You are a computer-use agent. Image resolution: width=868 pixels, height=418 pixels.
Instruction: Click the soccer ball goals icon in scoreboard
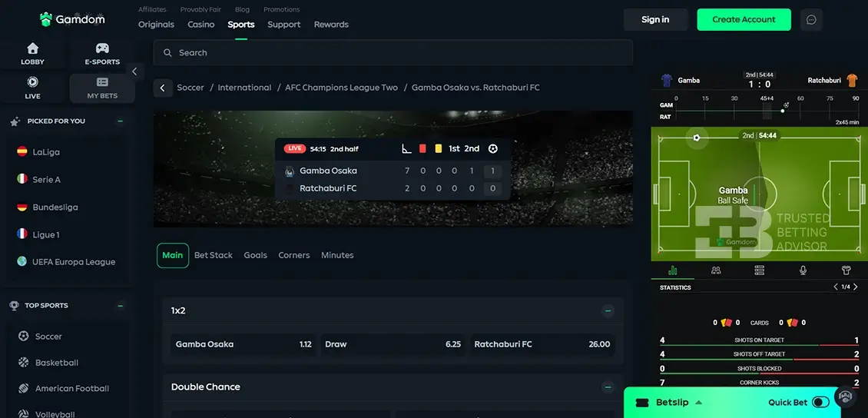pos(492,148)
